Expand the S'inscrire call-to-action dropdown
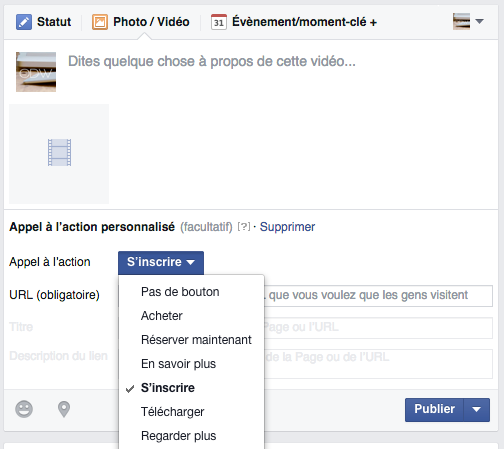The image size is (504, 449). click(161, 262)
